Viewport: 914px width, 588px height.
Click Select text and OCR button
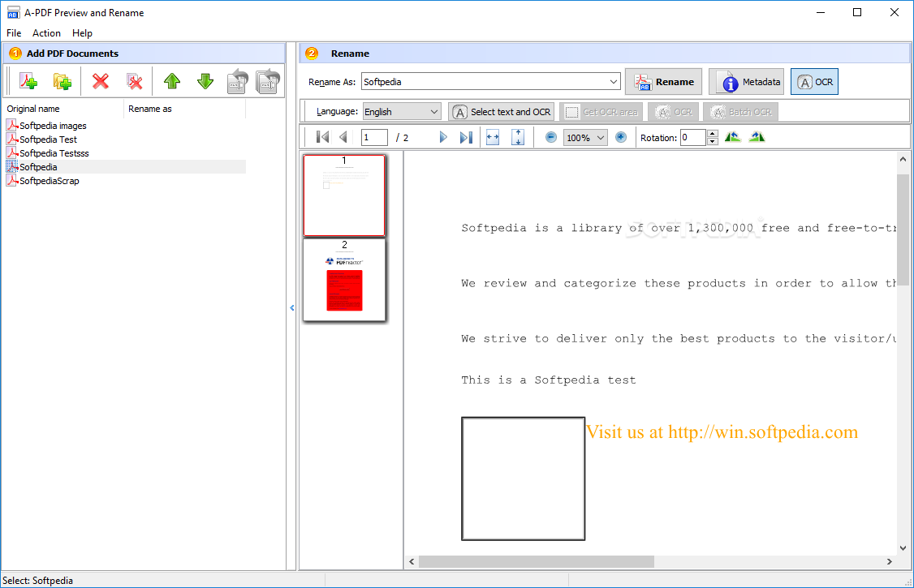(x=502, y=112)
